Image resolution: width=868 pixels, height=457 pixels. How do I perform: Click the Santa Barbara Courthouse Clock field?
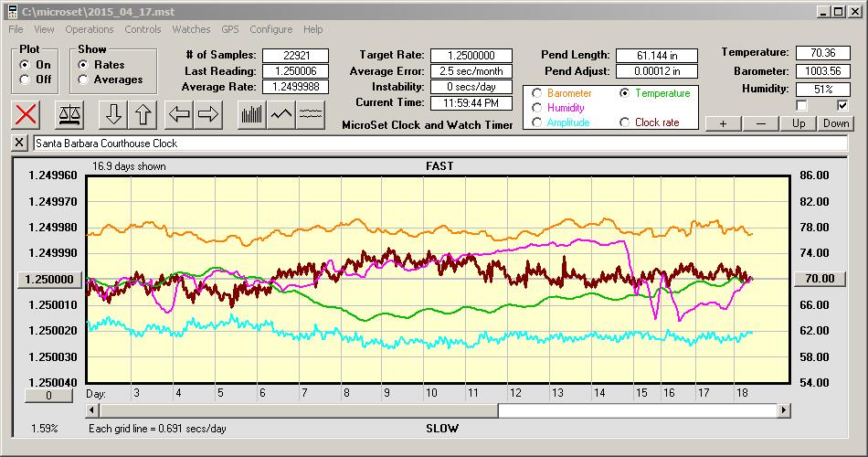point(440,143)
